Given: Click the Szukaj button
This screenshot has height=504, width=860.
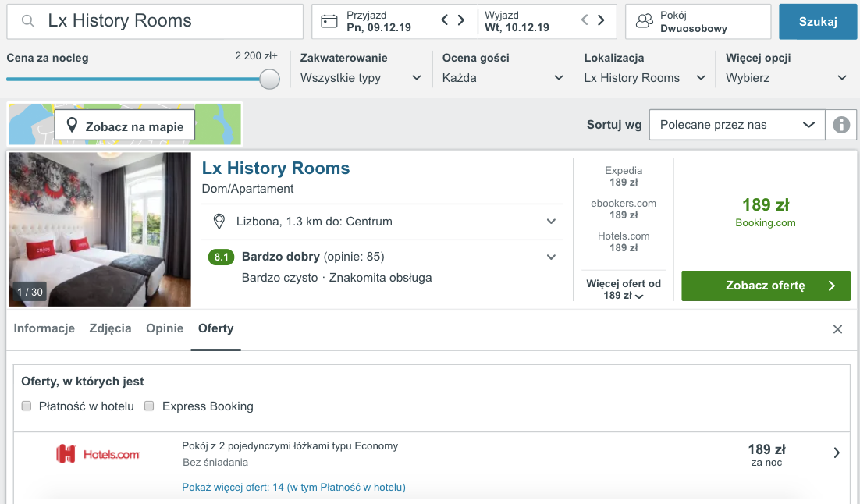Looking at the screenshot, I should pos(818,22).
